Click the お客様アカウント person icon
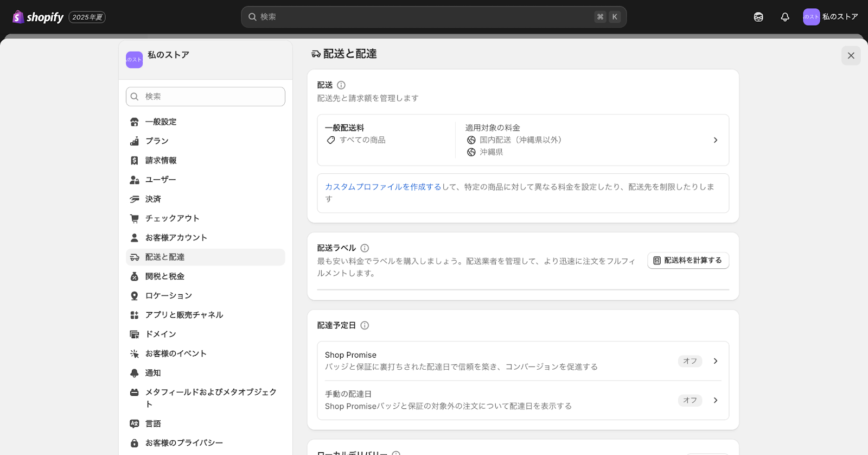Screen dimensions: 868x455 (135, 238)
